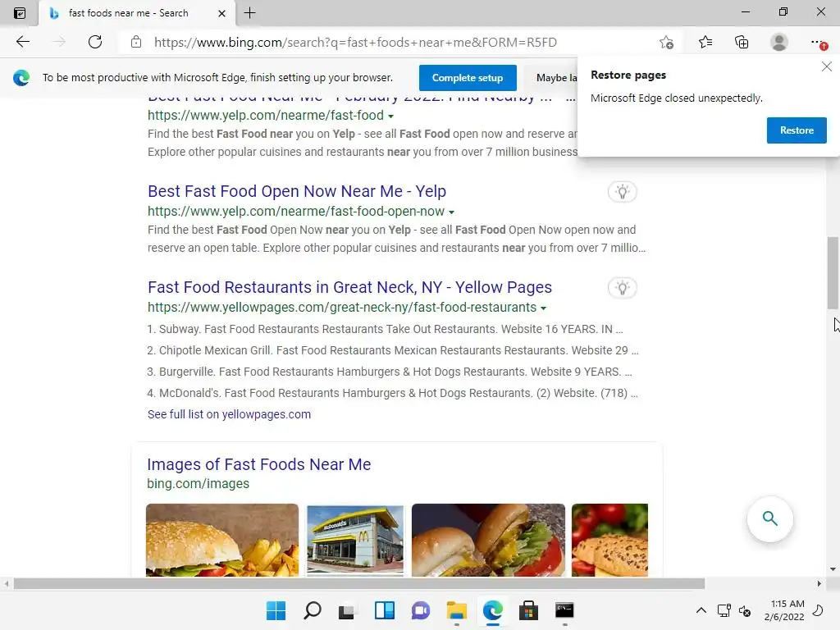Open the cheeseburgers image thumbnail

[488, 540]
